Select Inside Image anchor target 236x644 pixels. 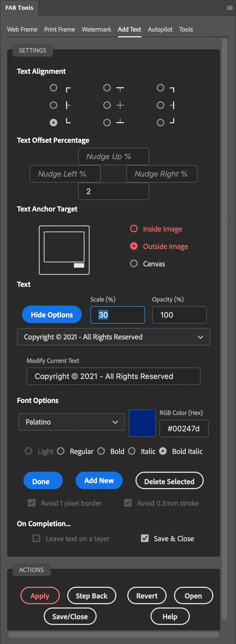(x=134, y=228)
